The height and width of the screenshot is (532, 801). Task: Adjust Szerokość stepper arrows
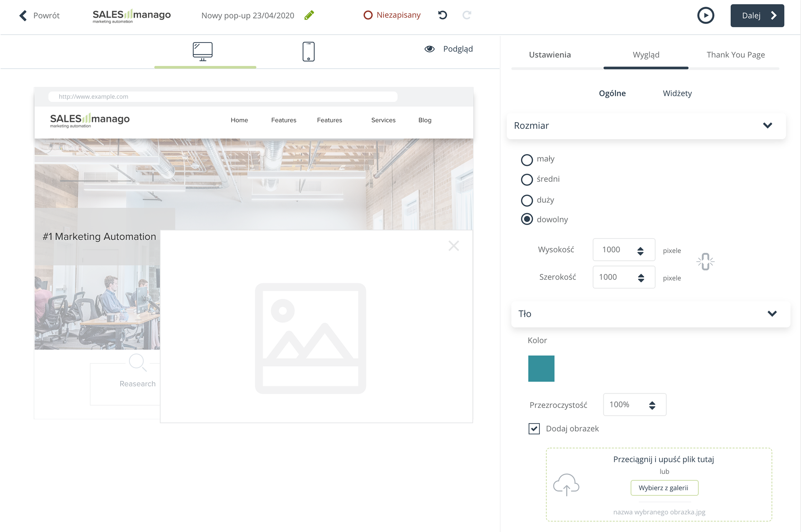coord(641,278)
